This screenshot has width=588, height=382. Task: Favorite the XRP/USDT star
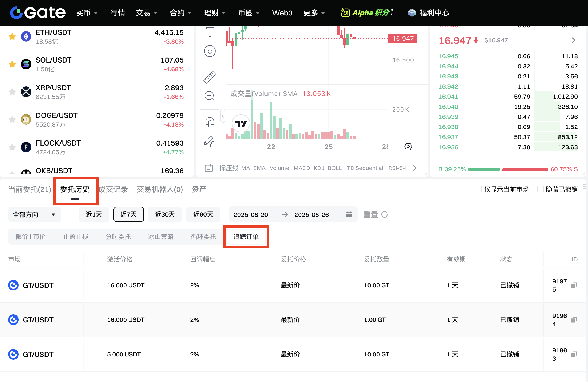click(12, 92)
